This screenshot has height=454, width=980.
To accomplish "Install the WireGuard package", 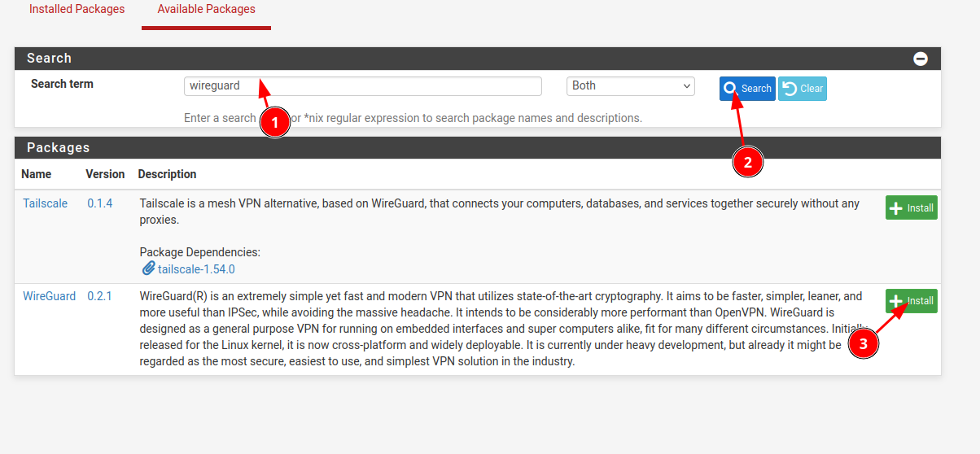I will (911, 301).
